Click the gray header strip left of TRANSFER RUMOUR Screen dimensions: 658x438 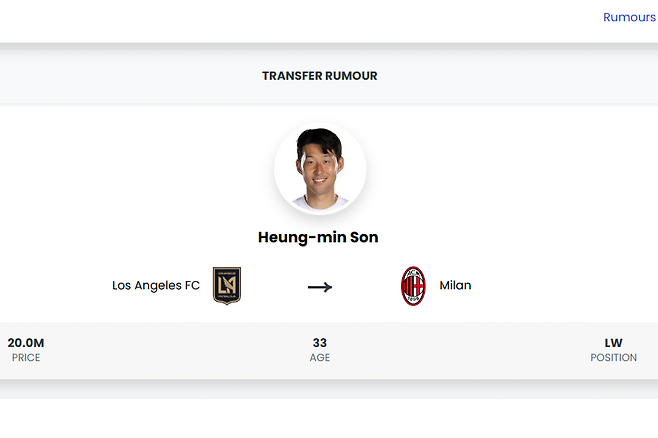[x=120, y=76]
